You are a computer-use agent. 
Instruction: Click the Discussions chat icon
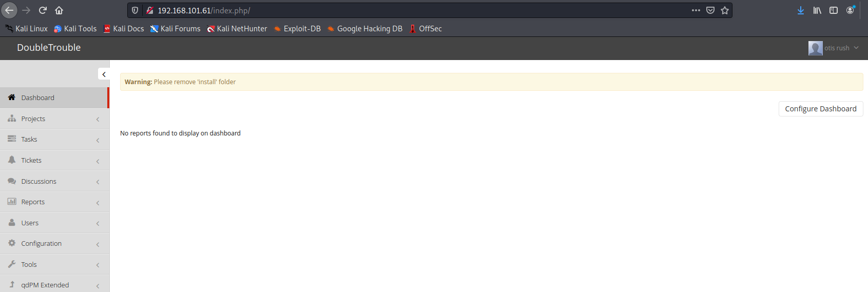pos(12,181)
